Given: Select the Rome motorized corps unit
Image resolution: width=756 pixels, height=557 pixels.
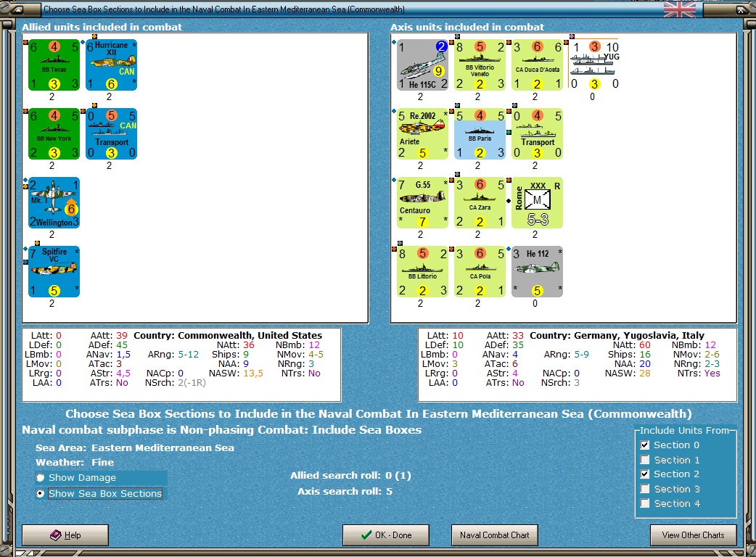Looking at the screenshot, I should (537, 203).
